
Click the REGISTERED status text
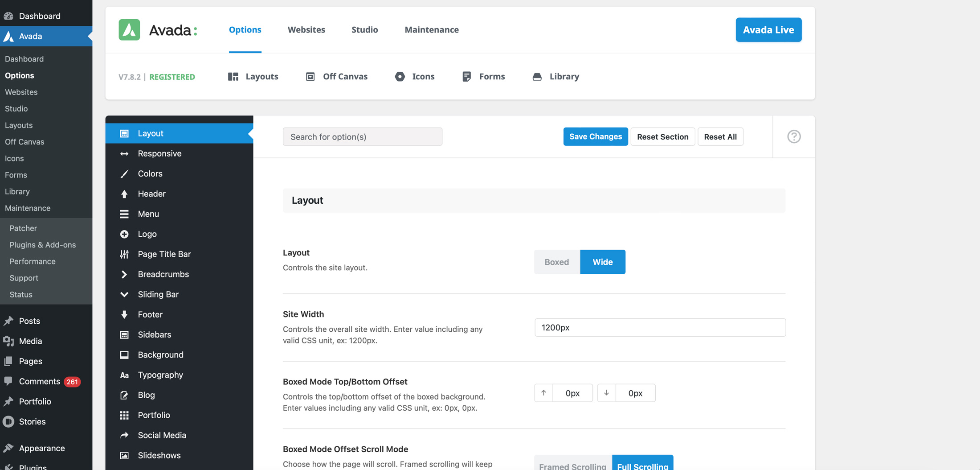pyautogui.click(x=172, y=77)
